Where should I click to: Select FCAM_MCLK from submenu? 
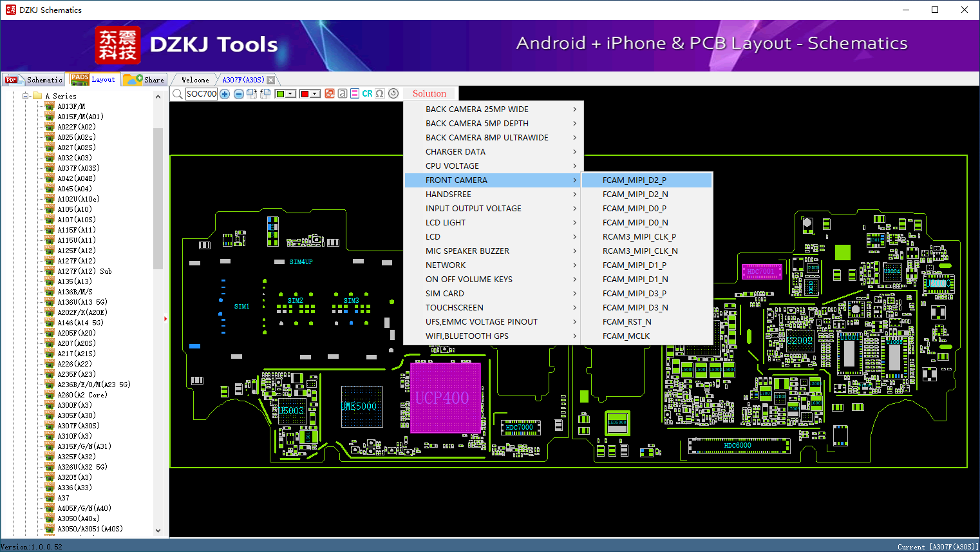tap(647, 336)
